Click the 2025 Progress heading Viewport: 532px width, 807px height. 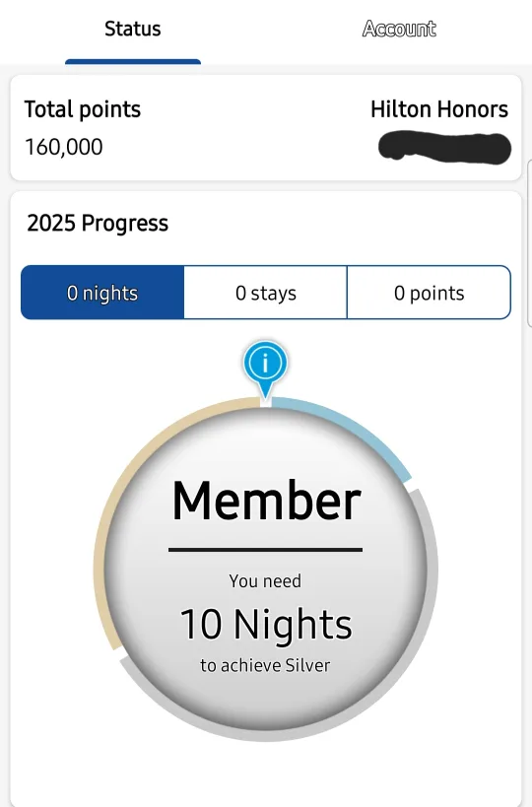pyautogui.click(x=98, y=224)
